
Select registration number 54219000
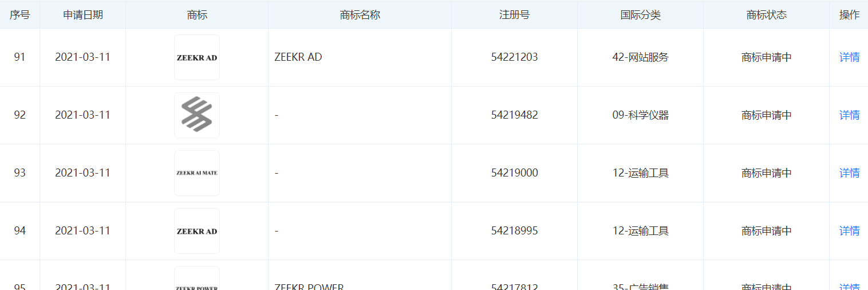[x=515, y=173]
